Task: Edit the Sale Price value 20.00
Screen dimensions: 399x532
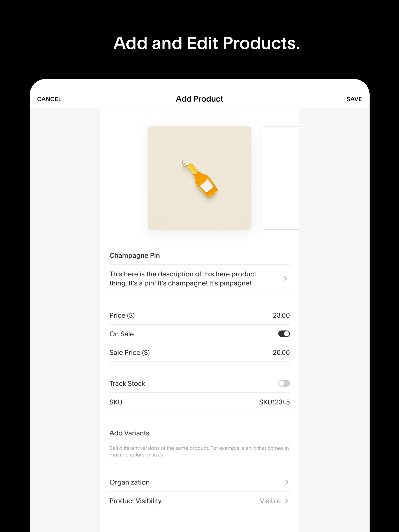Action: [x=281, y=353]
